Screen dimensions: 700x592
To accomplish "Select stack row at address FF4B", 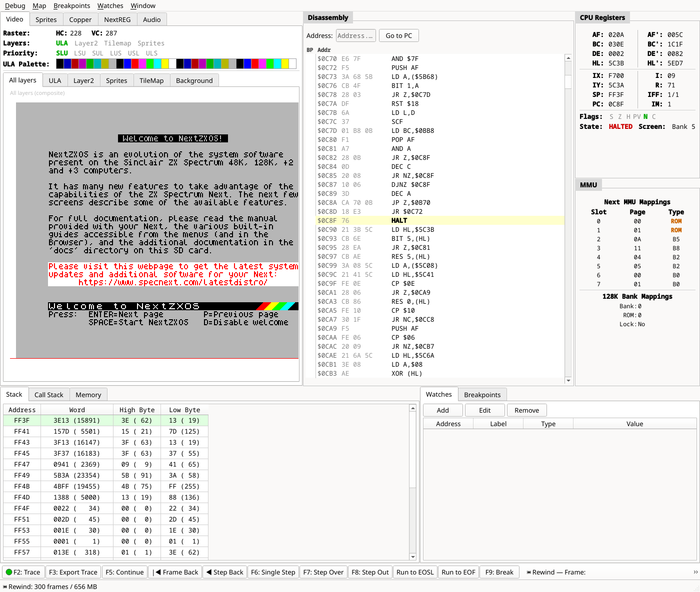I will (105, 487).
